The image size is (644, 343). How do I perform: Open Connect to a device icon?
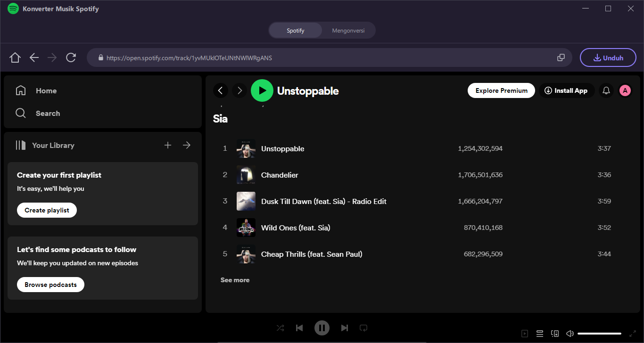555,334
